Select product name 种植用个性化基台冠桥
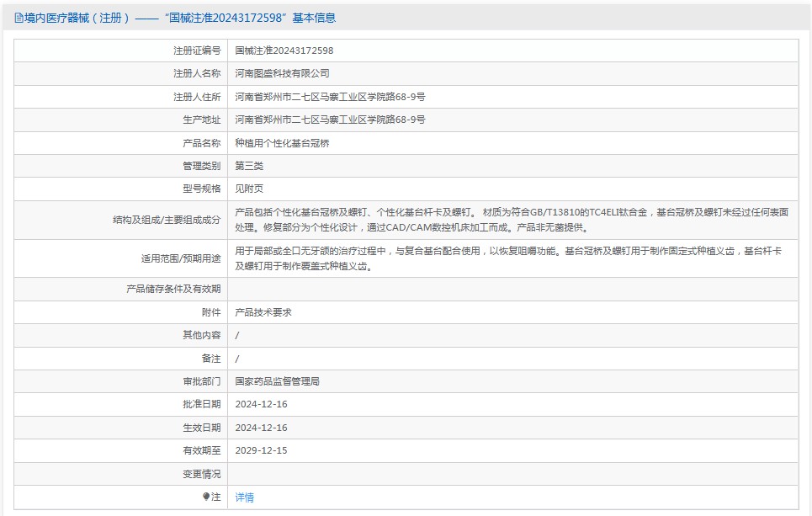 click(x=282, y=143)
